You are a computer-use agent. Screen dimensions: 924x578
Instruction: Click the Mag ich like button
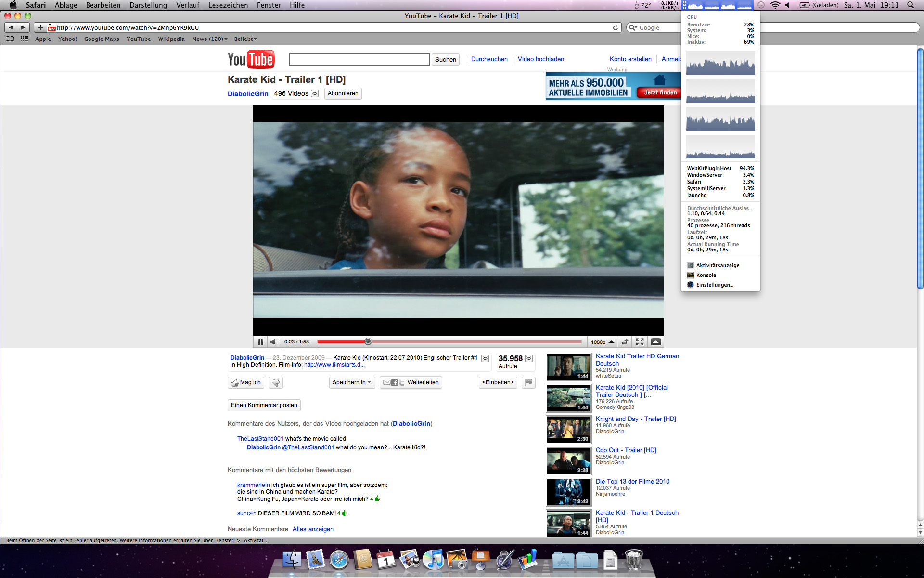tap(246, 382)
